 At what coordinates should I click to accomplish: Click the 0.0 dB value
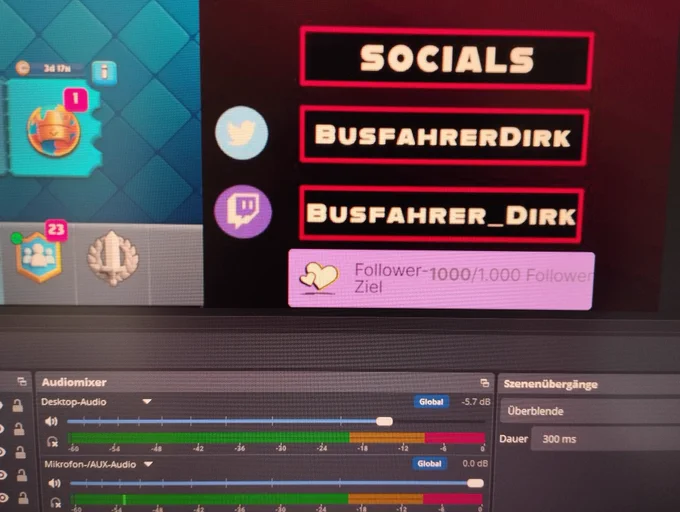475,463
